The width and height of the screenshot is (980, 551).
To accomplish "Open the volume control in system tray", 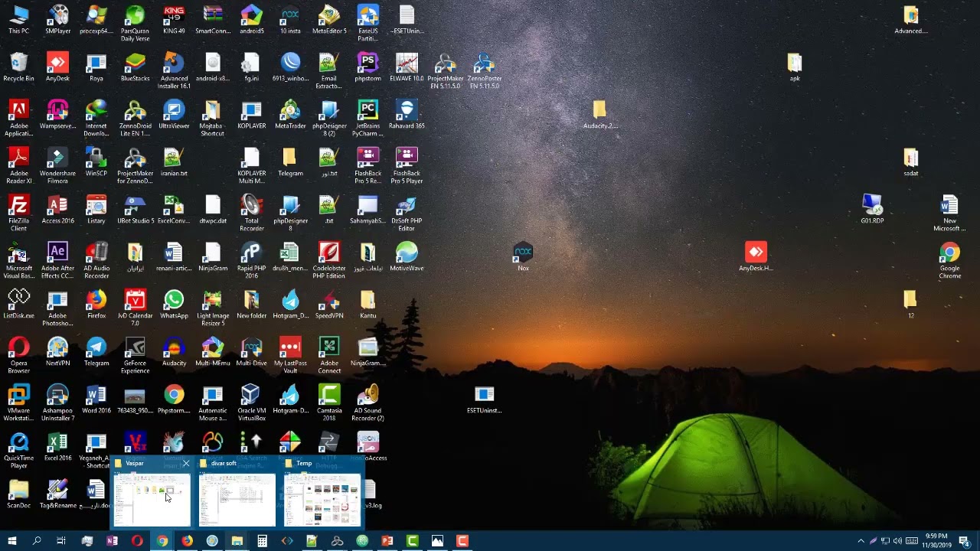I will pyautogui.click(x=897, y=541).
